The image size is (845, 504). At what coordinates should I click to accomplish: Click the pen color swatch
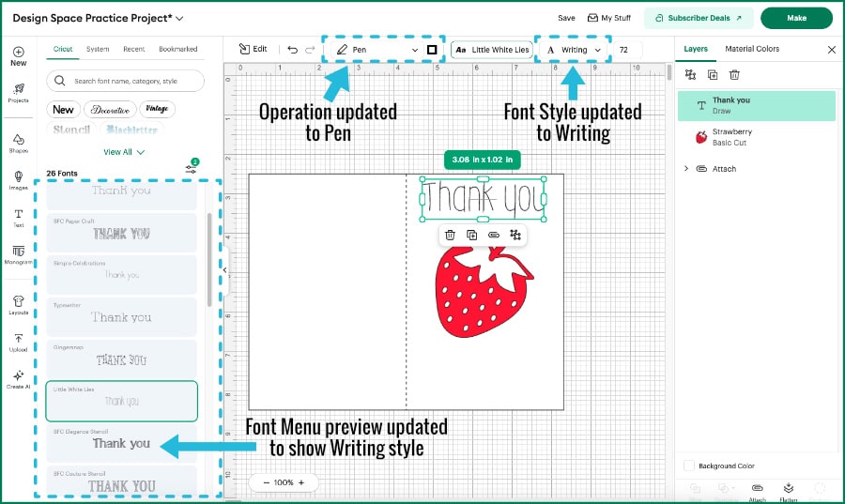pyautogui.click(x=432, y=50)
